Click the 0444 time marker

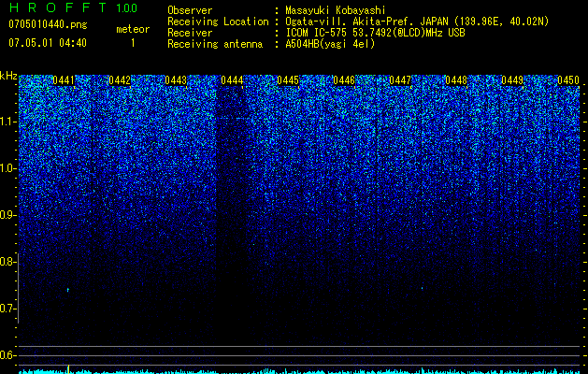232,80
